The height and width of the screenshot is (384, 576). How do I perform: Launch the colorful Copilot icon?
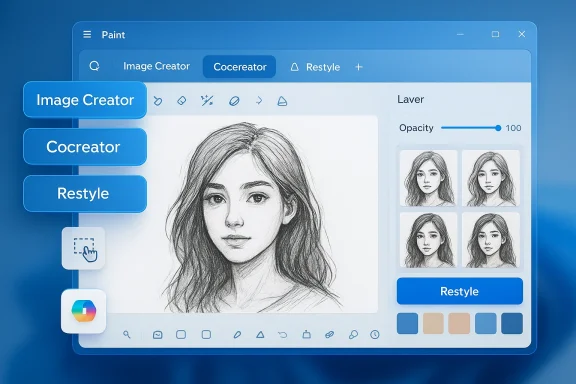tap(84, 311)
